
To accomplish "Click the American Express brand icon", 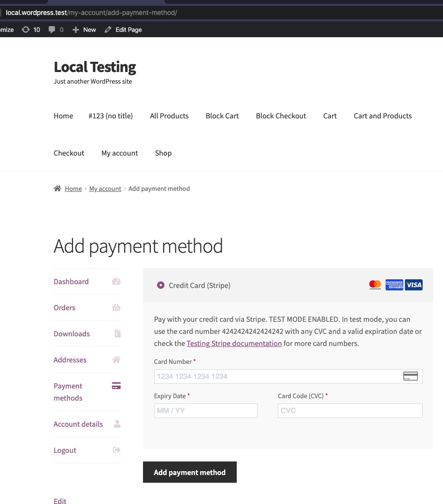I will (394, 285).
